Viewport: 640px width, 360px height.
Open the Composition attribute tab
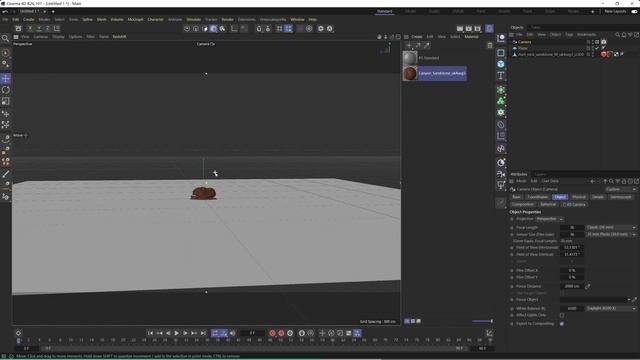click(x=523, y=204)
